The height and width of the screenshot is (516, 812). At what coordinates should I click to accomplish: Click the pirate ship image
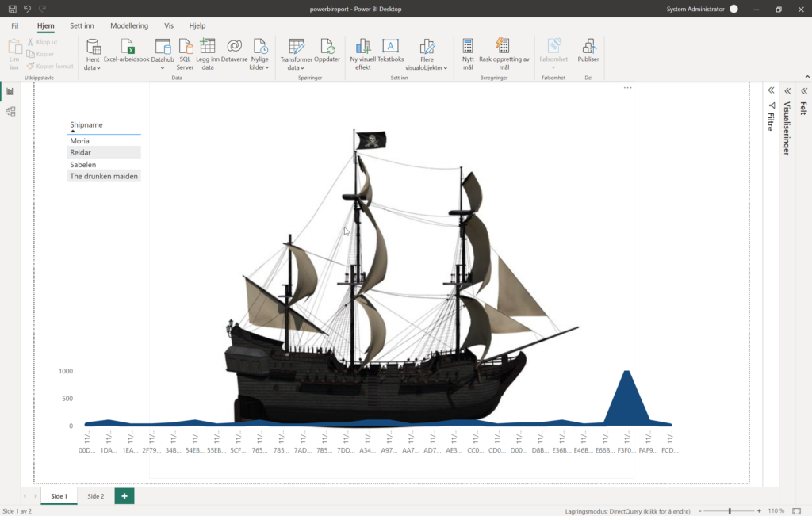[x=401, y=280]
